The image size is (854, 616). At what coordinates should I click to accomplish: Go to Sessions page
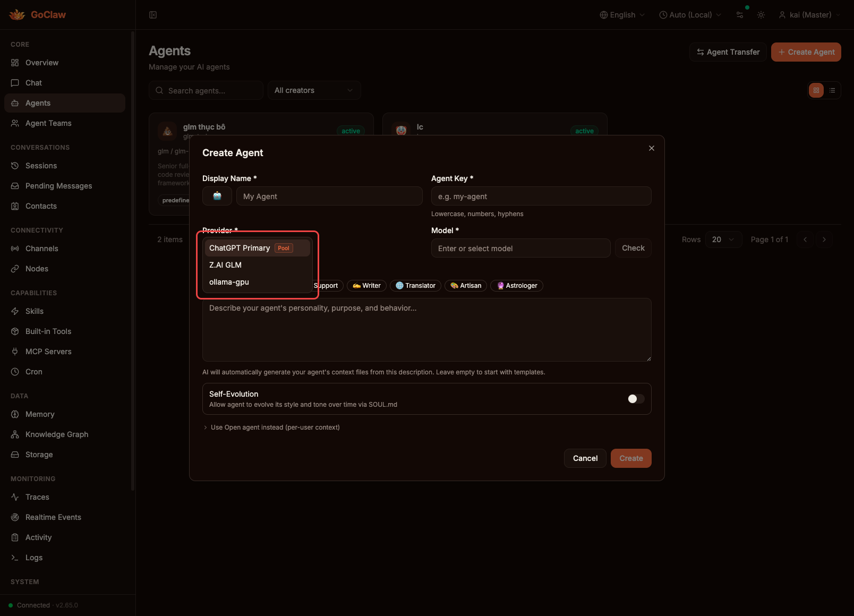coord(65,166)
